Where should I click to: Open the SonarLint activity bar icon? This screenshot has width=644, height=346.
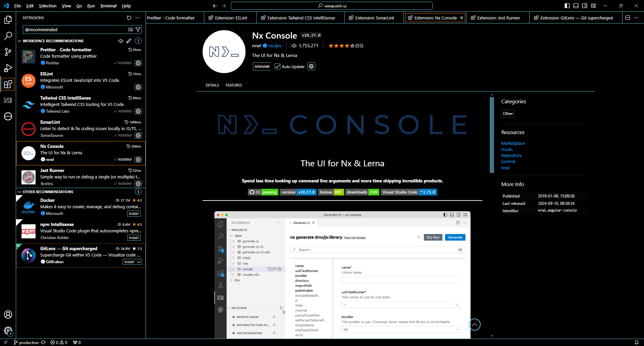[8, 116]
